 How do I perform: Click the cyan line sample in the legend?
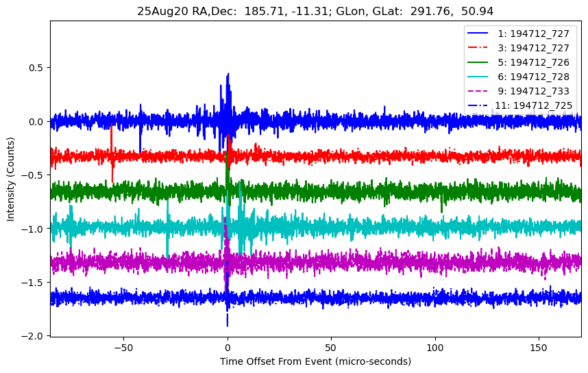[x=478, y=77]
